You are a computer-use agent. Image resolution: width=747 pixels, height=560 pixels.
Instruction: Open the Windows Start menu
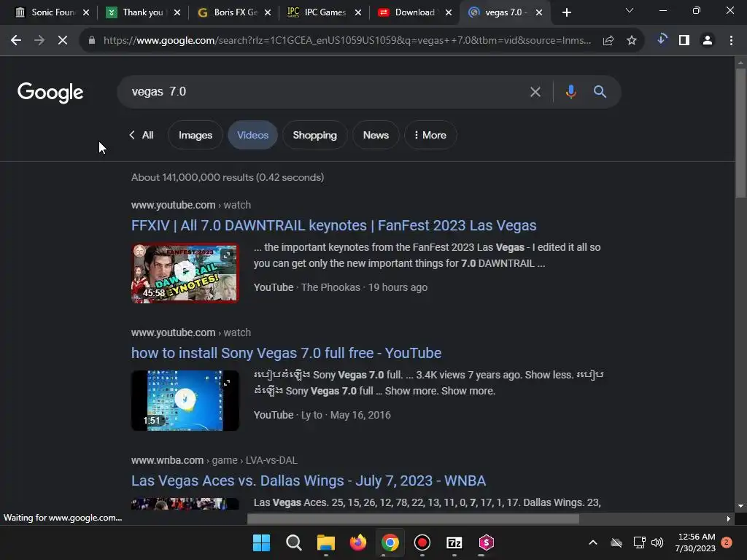261,542
